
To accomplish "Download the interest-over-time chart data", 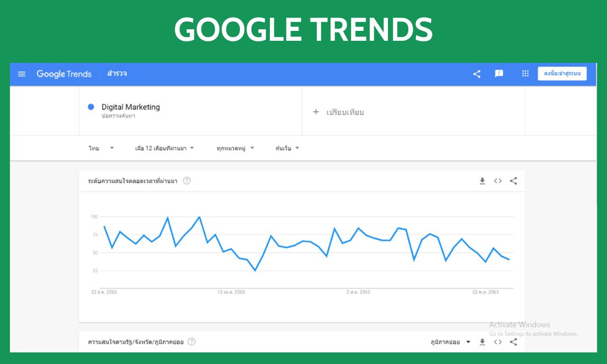I will click(482, 180).
